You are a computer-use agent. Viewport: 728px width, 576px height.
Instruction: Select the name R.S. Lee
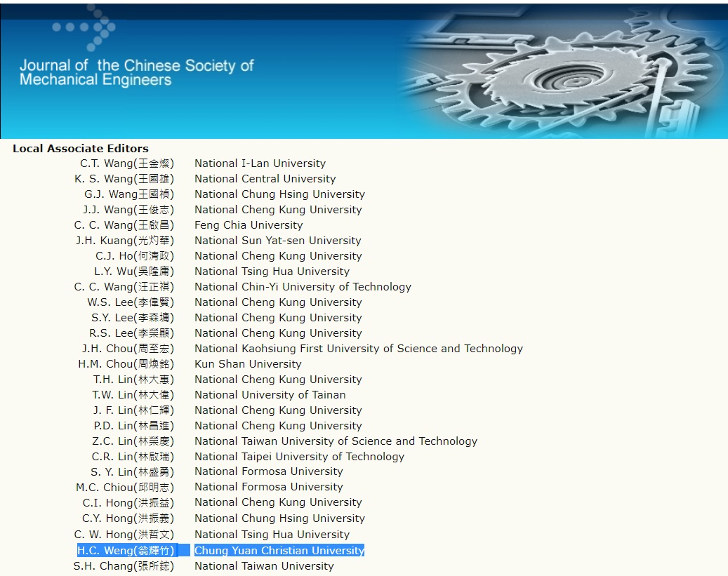coord(132,333)
